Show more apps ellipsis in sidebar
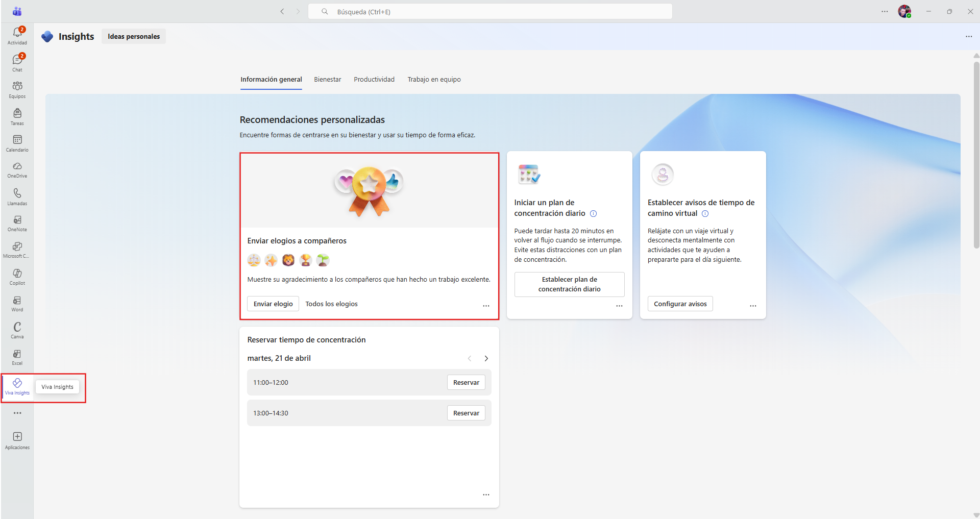980x519 pixels. pyautogui.click(x=17, y=413)
